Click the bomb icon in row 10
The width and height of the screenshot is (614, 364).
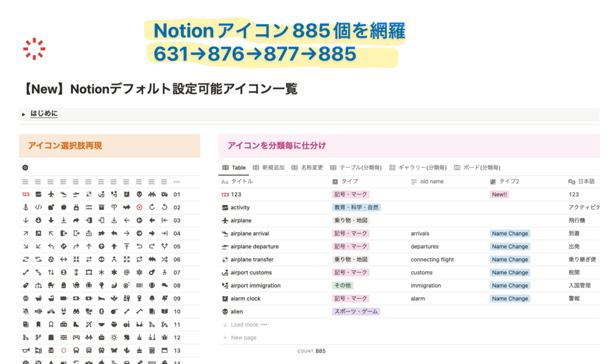(114, 311)
